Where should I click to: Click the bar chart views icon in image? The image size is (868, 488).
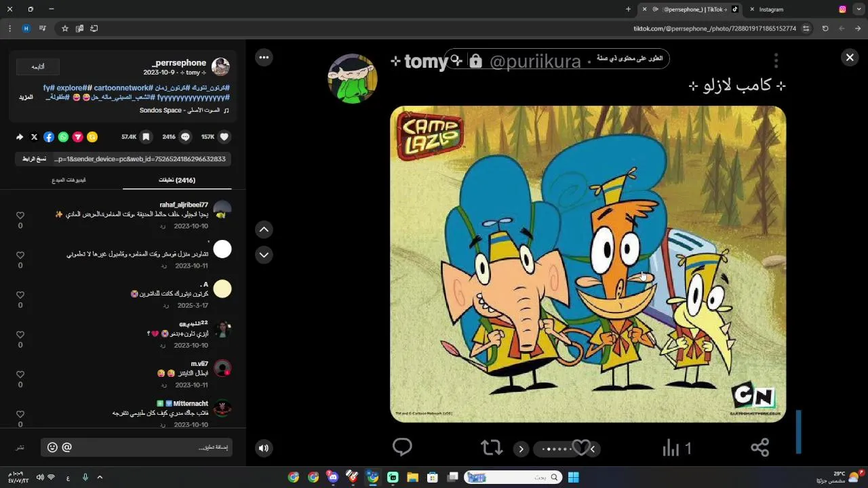(x=671, y=447)
